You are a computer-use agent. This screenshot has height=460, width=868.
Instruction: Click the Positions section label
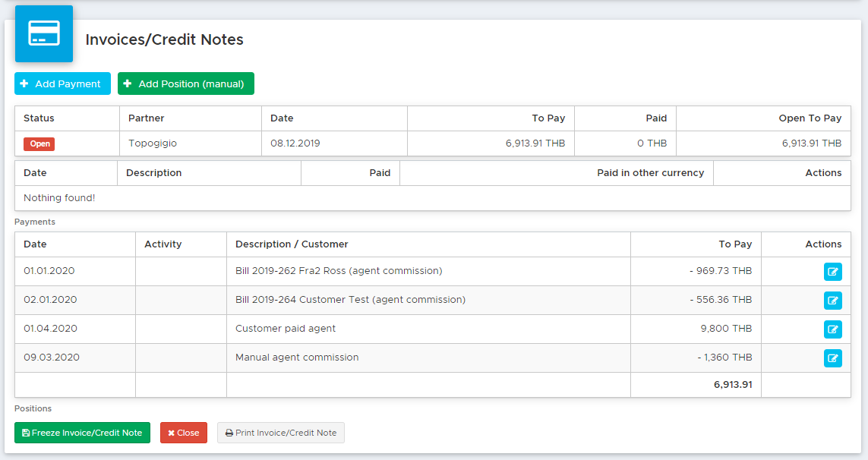coord(33,408)
